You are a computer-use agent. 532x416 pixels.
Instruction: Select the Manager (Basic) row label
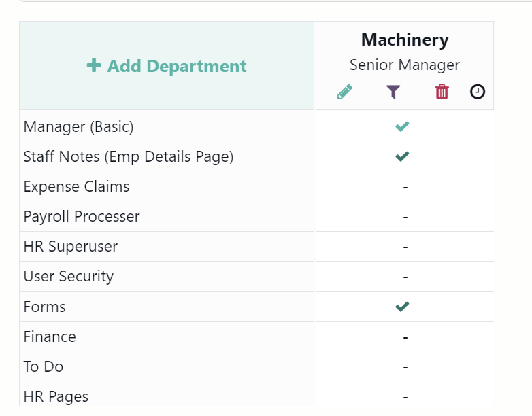[x=78, y=127]
